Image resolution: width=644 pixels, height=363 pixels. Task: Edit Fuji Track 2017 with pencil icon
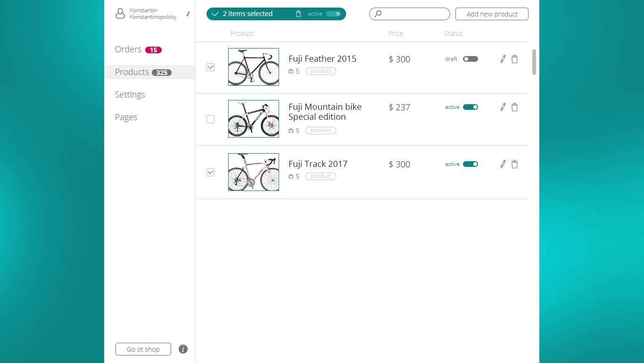point(503,164)
